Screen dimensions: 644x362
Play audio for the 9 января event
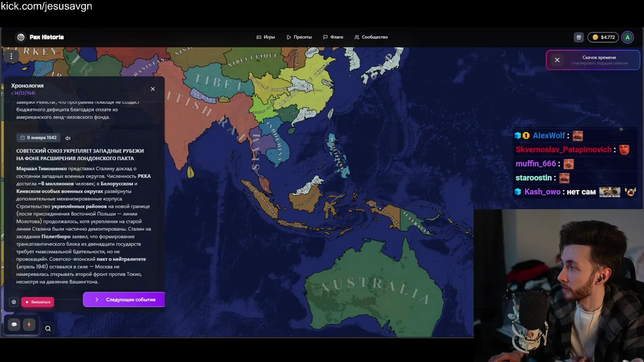click(x=68, y=138)
